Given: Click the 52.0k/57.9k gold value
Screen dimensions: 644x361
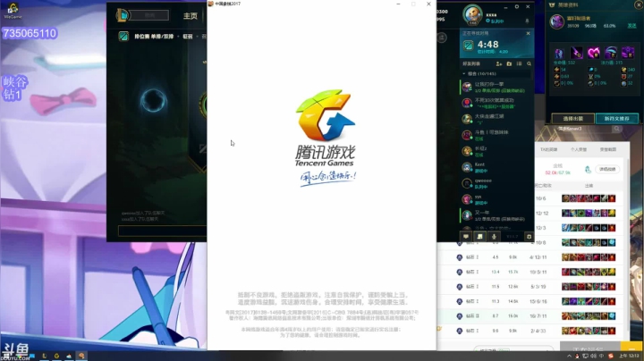Looking at the screenshot, I should click(x=558, y=172).
